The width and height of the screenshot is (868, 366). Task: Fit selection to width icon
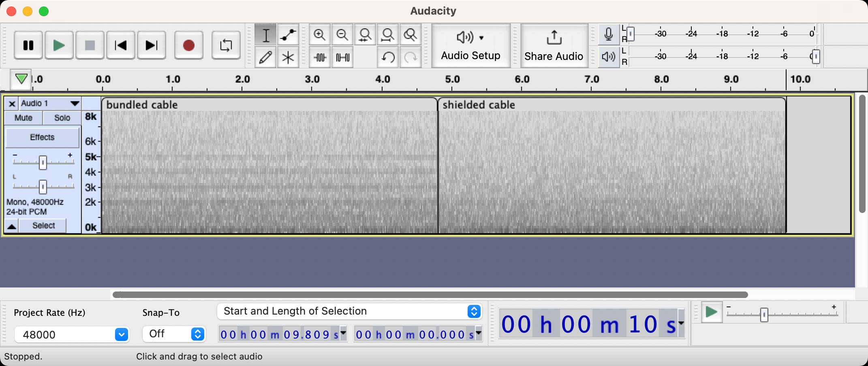pyautogui.click(x=365, y=35)
